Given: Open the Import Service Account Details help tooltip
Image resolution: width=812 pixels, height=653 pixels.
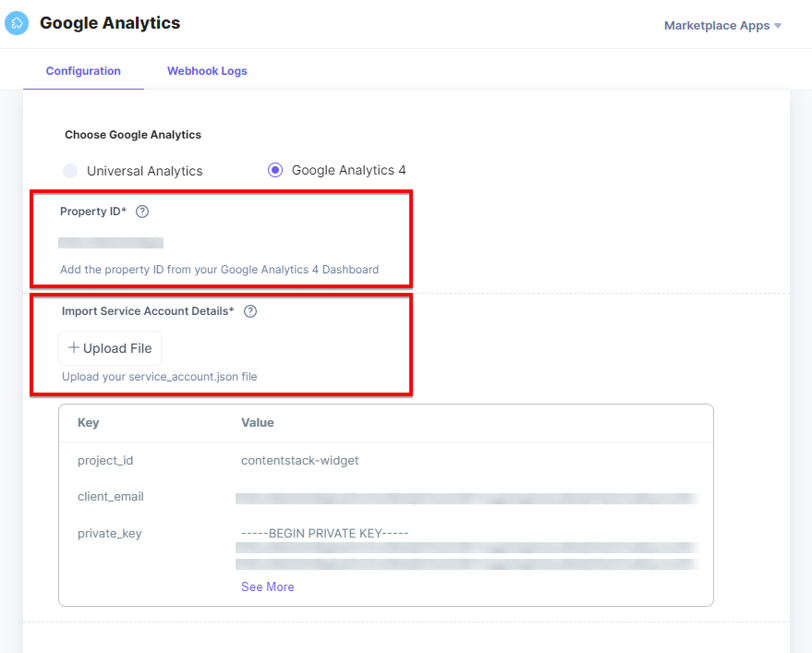Looking at the screenshot, I should click(249, 311).
